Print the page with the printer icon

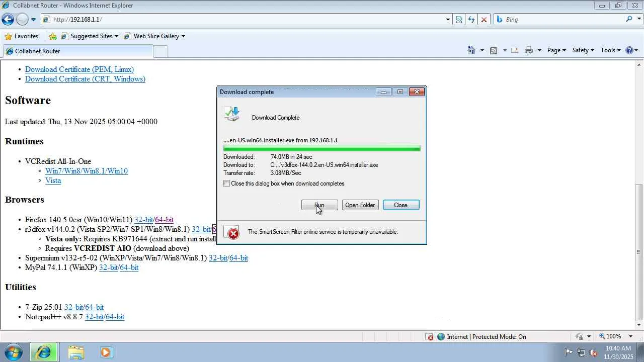coord(528,50)
